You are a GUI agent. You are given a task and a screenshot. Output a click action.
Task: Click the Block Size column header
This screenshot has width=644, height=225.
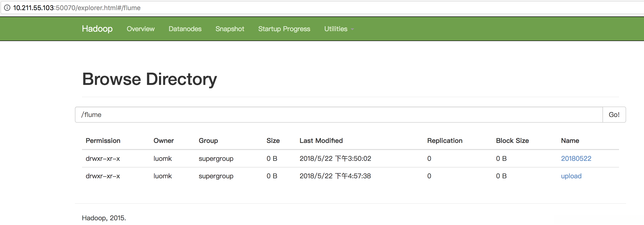[x=512, y=141]
